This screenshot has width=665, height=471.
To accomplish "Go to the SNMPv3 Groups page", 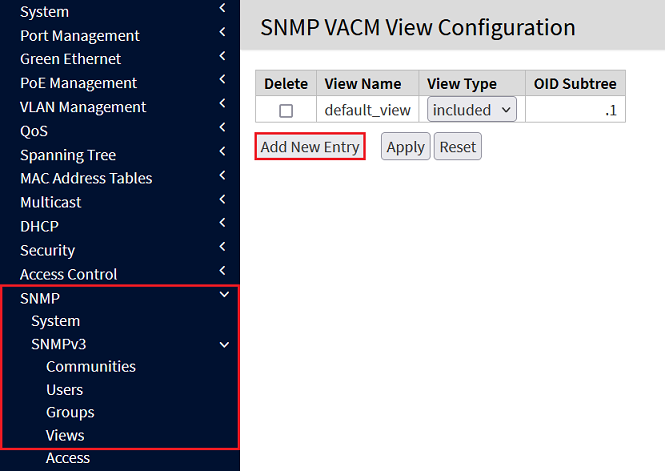I will 70,412.
